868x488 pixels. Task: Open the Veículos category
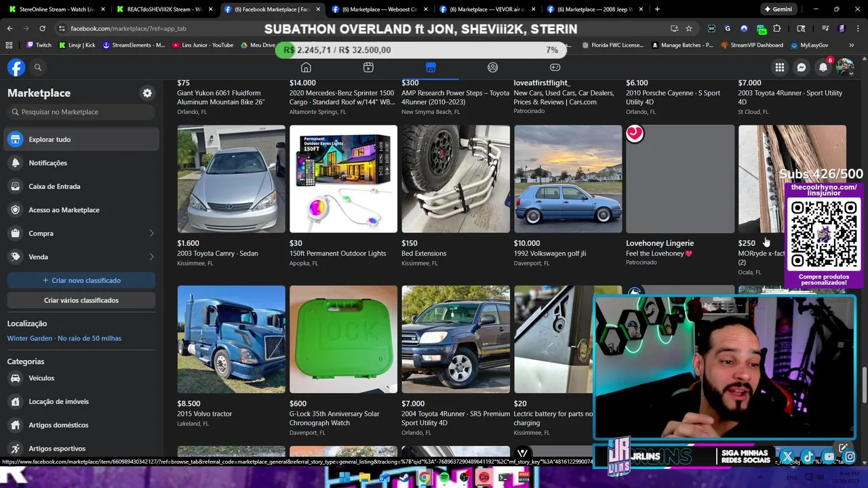81,378
